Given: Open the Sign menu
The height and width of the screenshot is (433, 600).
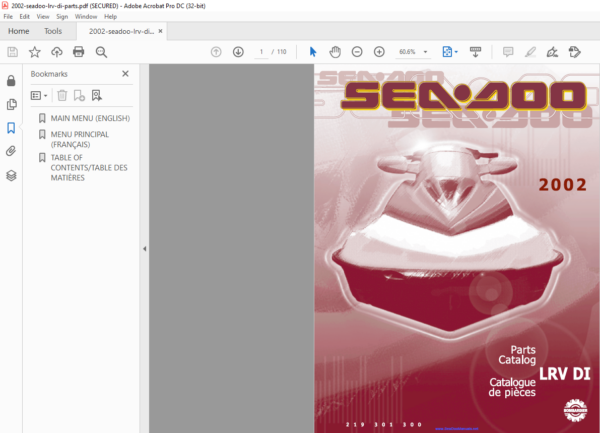Looking at the screenshot, I should click(62, 16).
